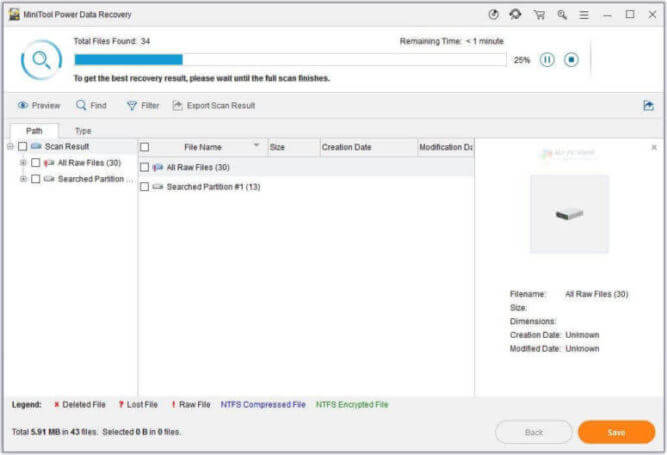Viewport: 667px width, 455px height.
Task: Open the hamburger menu icon
Action: (x=584, y=15)
